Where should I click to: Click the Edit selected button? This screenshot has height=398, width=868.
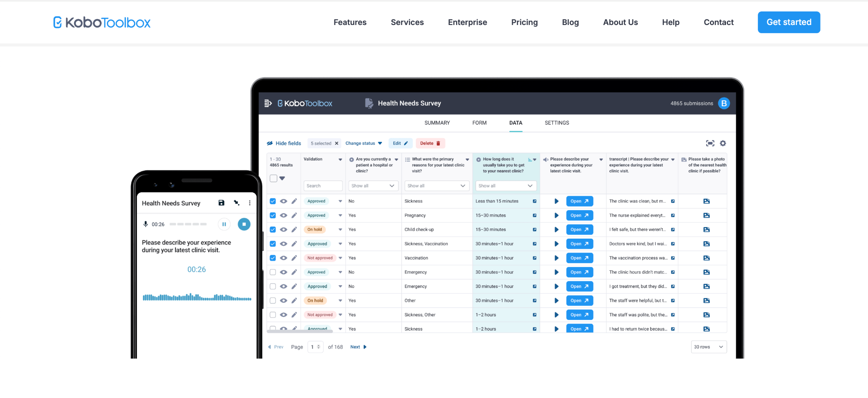401,143
